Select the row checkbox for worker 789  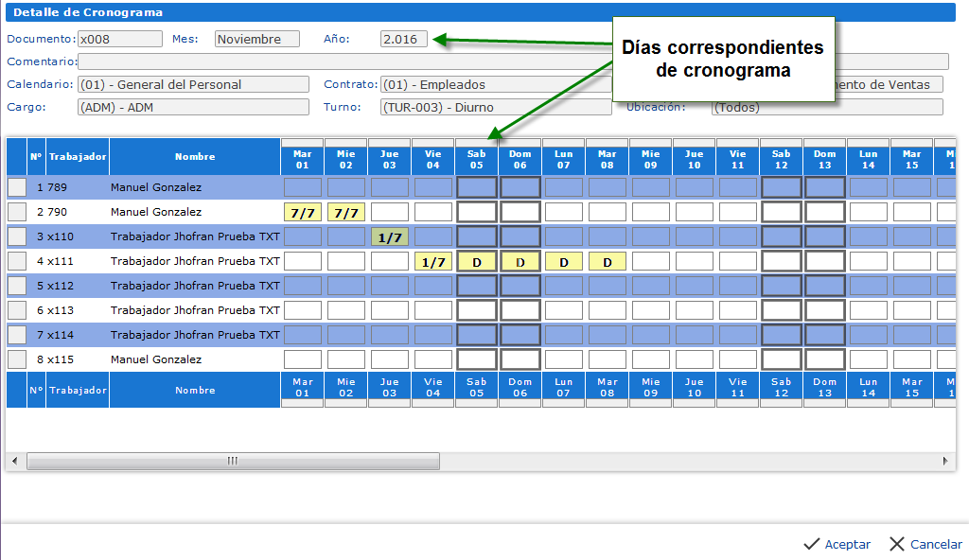pyautogui.click(x=17, y=187)
